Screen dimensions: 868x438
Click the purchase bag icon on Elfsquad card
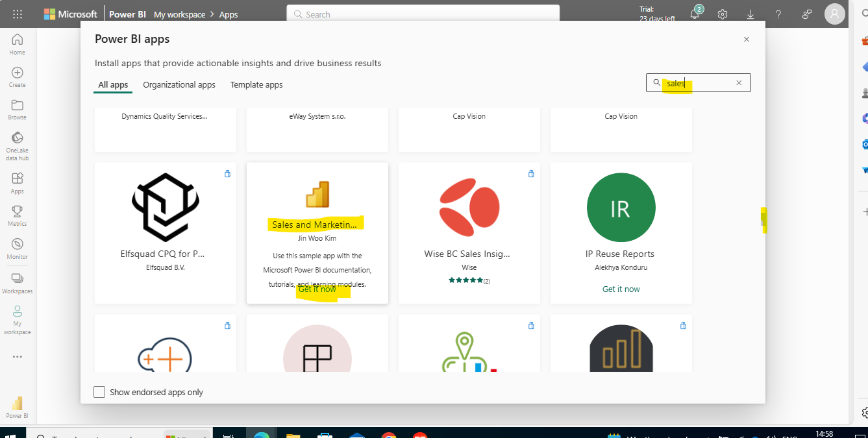(227, 173)
